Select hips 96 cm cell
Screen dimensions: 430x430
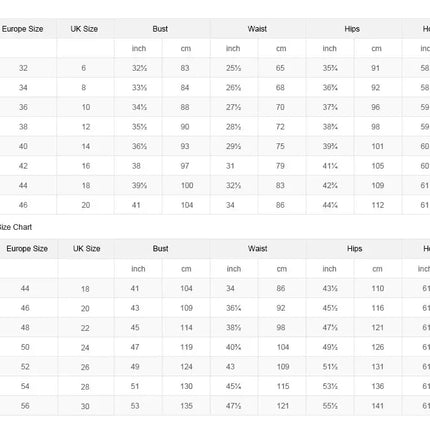[375, 107]
